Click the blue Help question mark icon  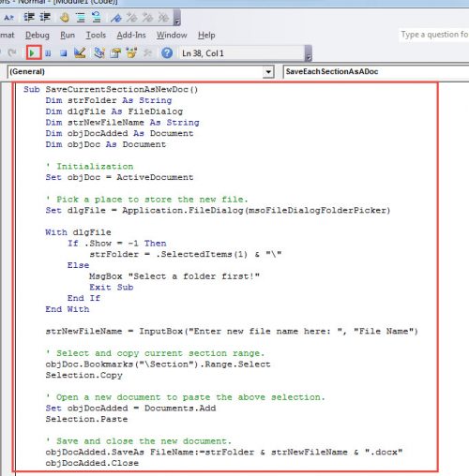[x=167, y=53]
